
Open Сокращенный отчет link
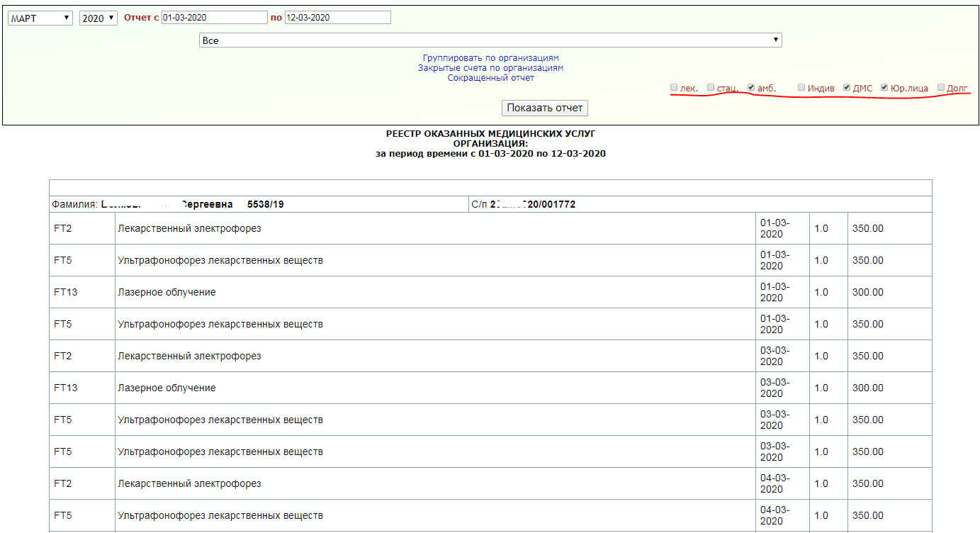coord(490,78)
